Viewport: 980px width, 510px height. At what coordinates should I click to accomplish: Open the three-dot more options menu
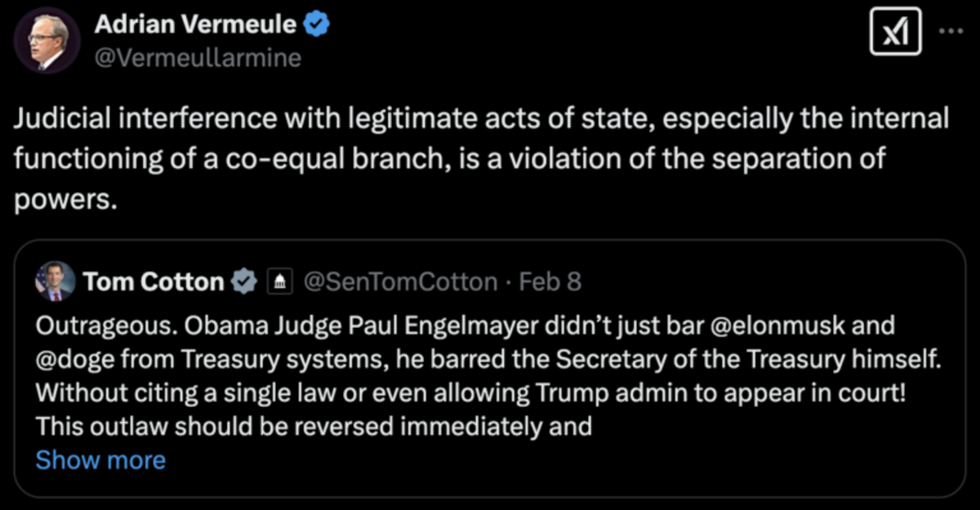click(950, 33)
